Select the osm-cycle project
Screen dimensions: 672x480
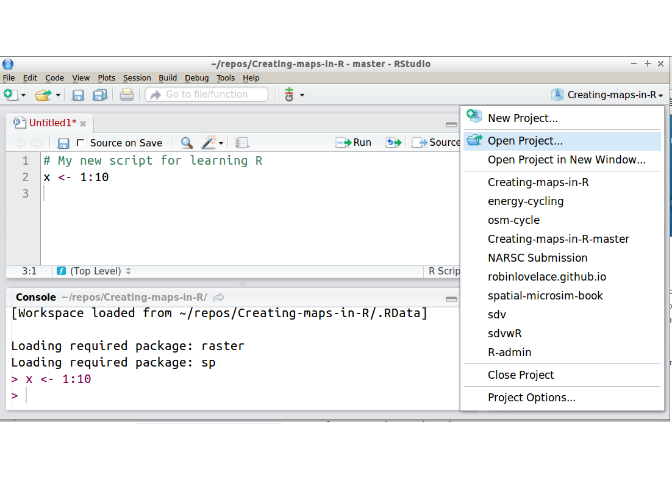pyautogui.click(x=562, y=220)
